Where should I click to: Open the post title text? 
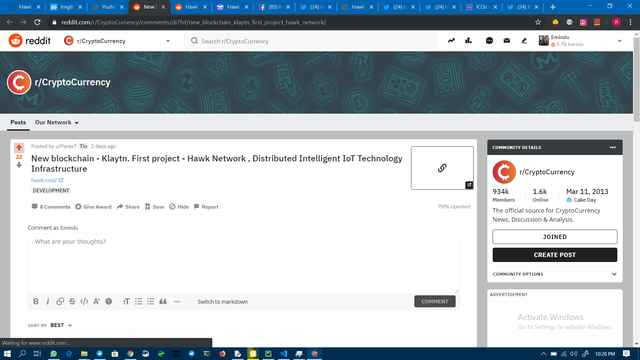(217, 163)
